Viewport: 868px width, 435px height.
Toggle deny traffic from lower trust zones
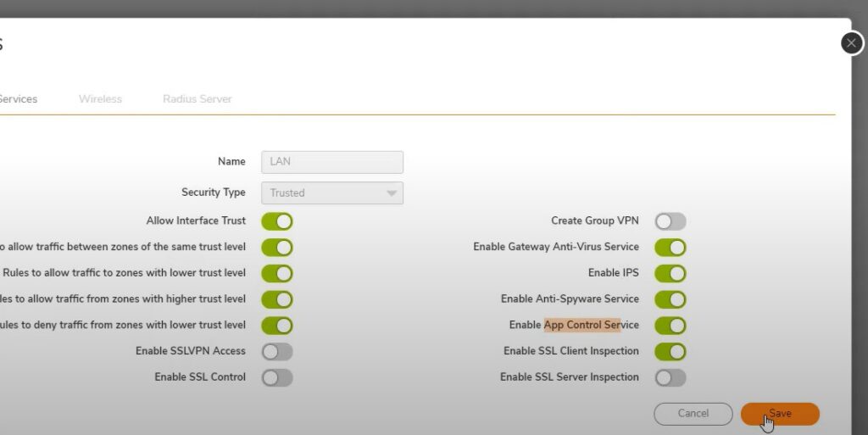click(277, 326)
